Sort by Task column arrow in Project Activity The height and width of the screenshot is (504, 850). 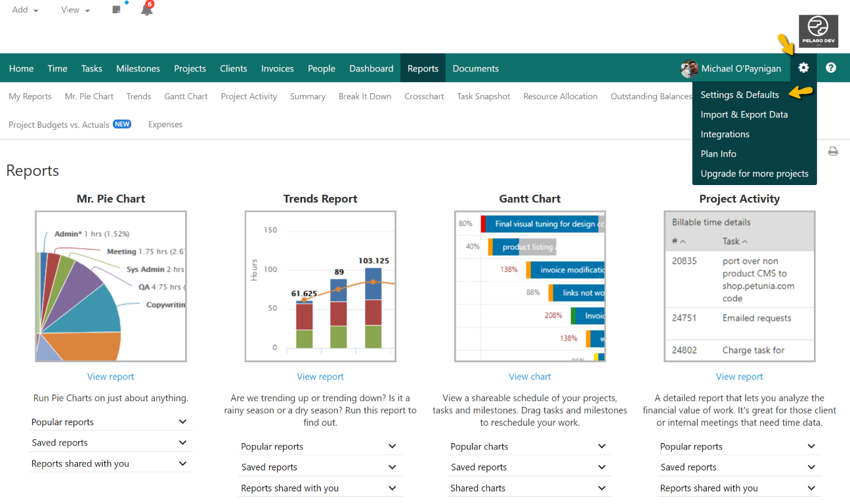(744, 241)
